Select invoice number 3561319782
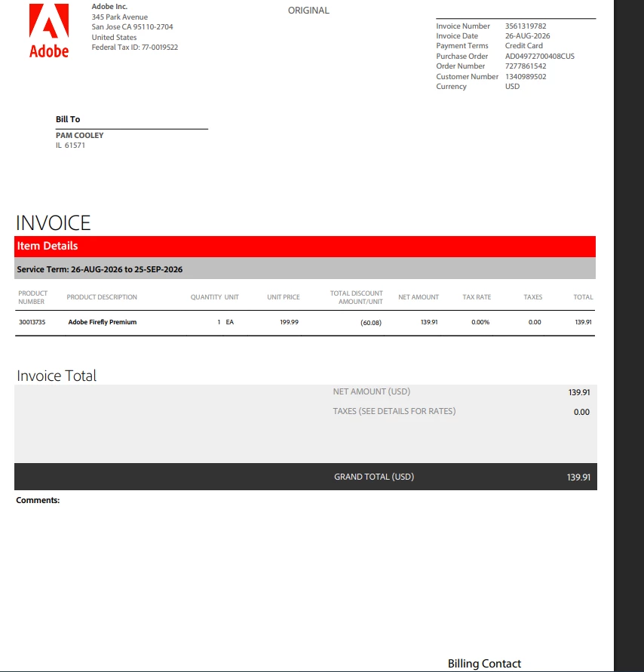This screenshot has width=644, height=672. click(x=526, y=26)
